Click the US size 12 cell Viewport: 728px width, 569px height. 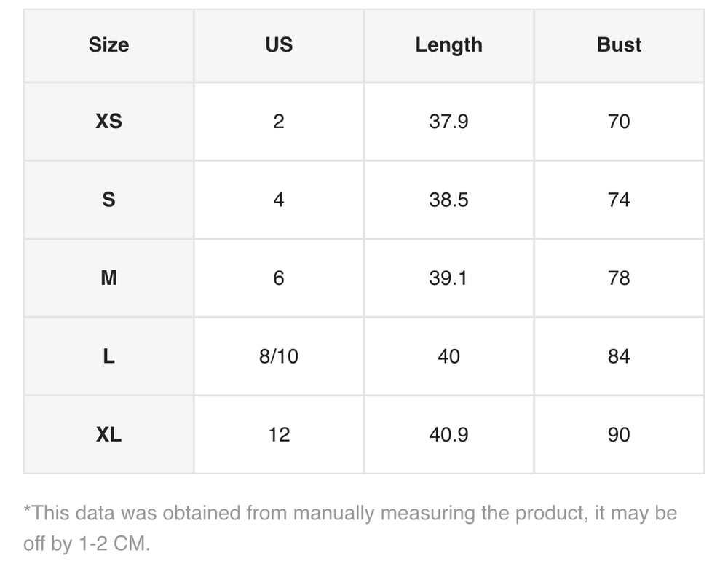click(279, 435)
